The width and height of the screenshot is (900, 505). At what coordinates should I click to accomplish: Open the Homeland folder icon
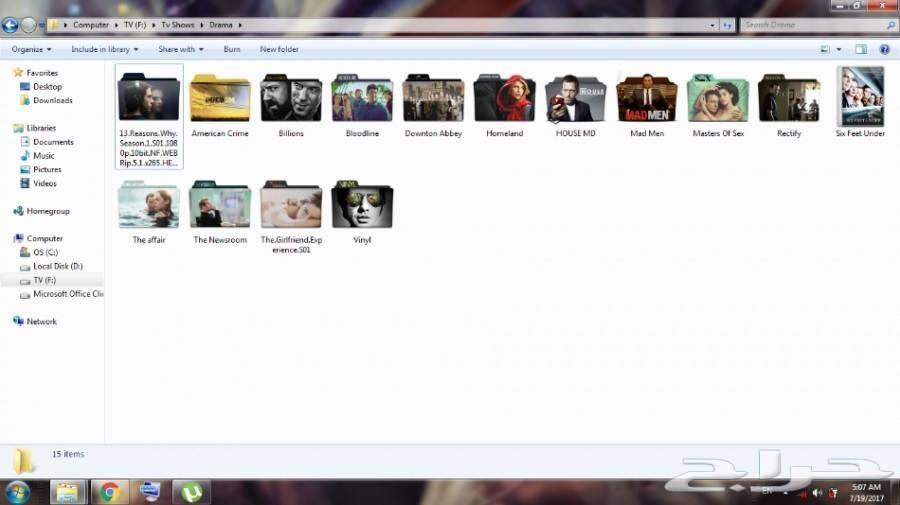click(505, 99)
